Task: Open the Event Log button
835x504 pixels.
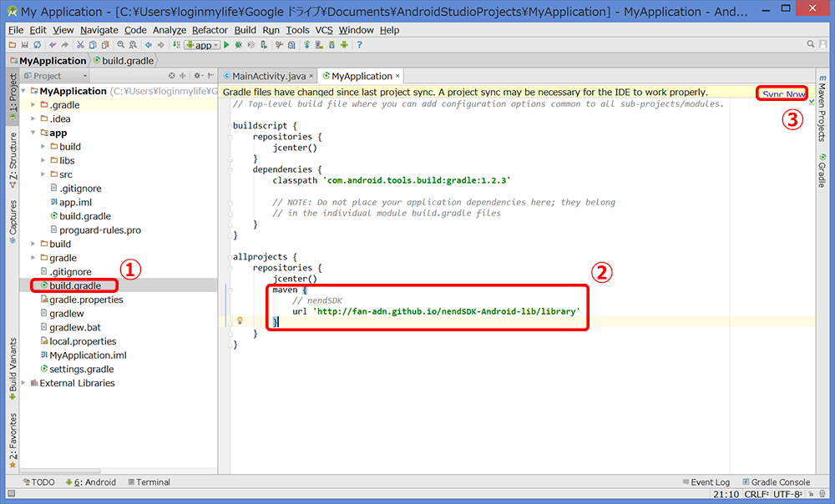Action: (706, 482)
